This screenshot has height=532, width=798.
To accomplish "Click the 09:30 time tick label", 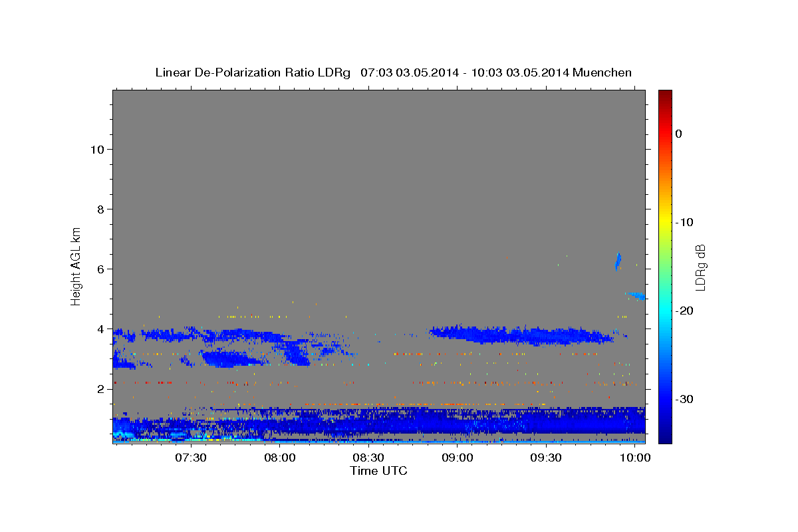I will (547, 458).
